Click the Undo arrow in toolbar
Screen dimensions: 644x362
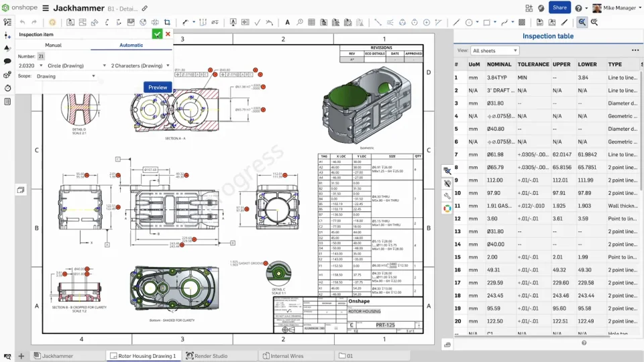tap(22, 22)
